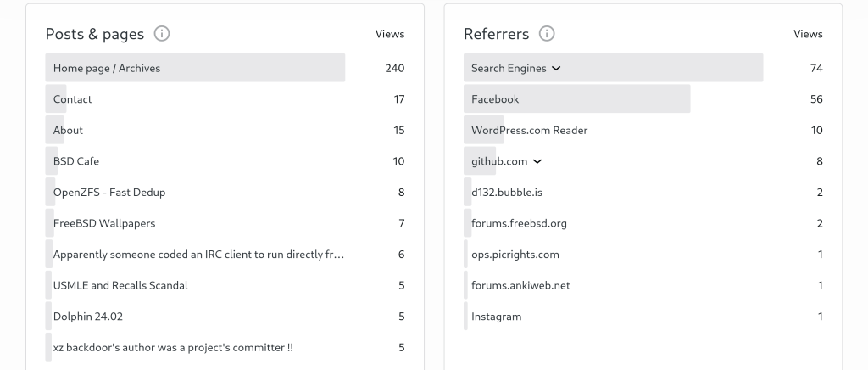The image size is (868, 370).
Task: Click info icon beside Referrers heading
Action: (547, 34)
